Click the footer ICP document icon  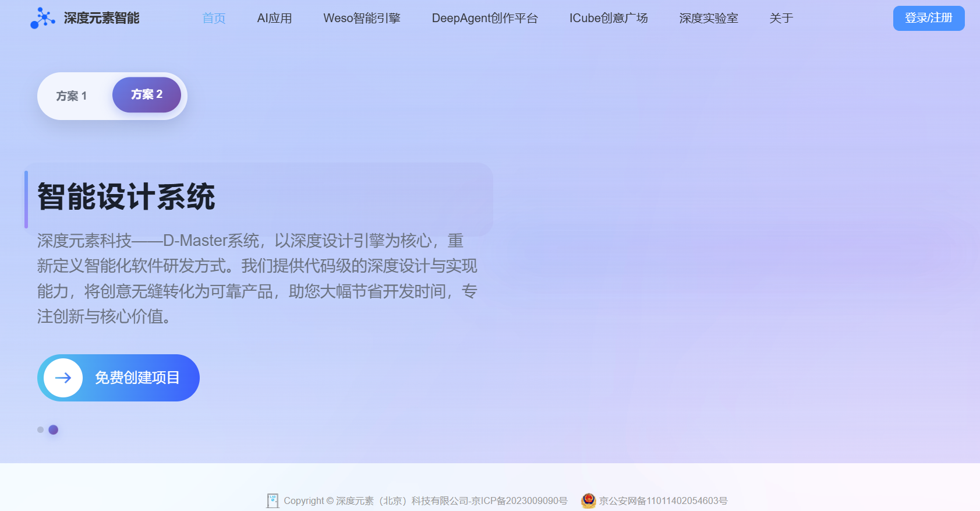tap(273, 501)
